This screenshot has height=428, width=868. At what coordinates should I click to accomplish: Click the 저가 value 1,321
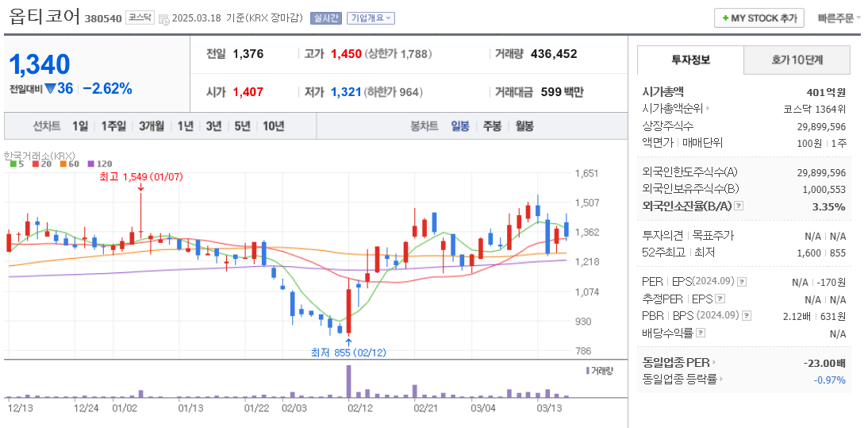[x=346, y=92]
